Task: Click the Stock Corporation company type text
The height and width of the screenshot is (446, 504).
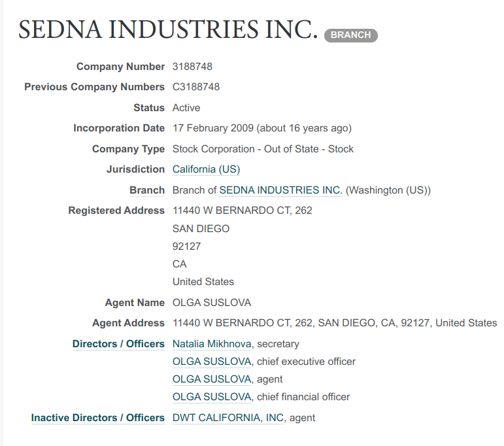Action: coord(263,149)
